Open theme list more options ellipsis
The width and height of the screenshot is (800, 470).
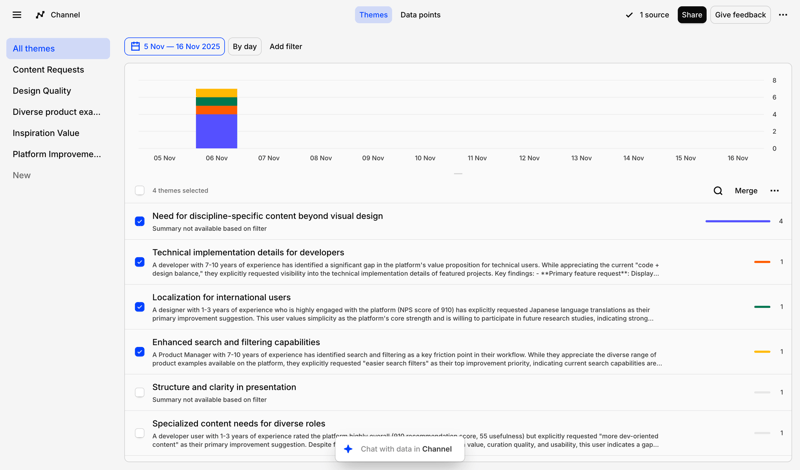point(774,191)
